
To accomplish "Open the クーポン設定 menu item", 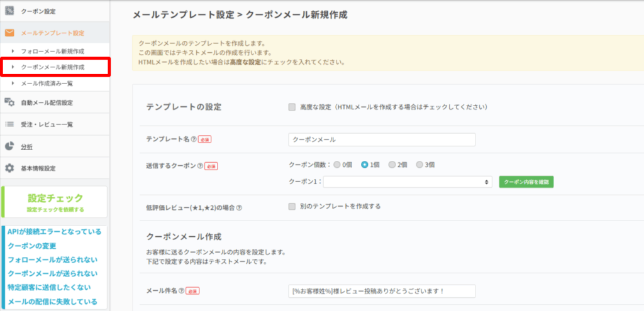I will (x=38, y=11).
